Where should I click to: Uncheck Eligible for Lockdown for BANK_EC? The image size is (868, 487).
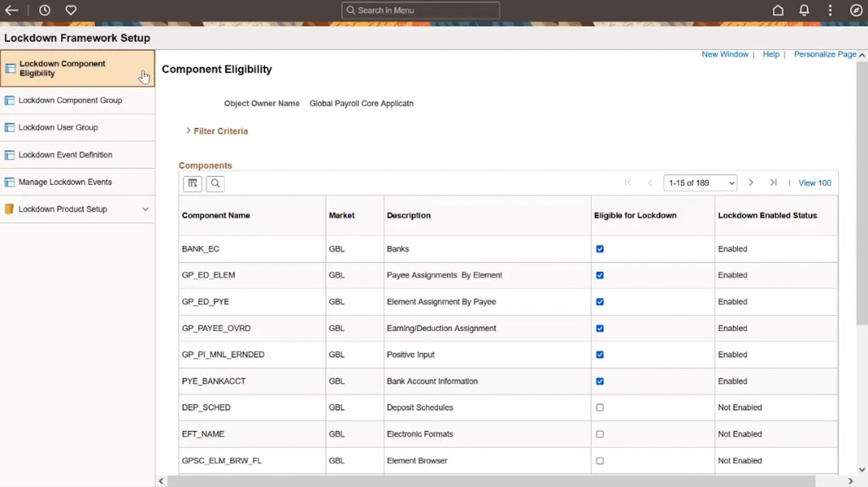tap(599, 249)
